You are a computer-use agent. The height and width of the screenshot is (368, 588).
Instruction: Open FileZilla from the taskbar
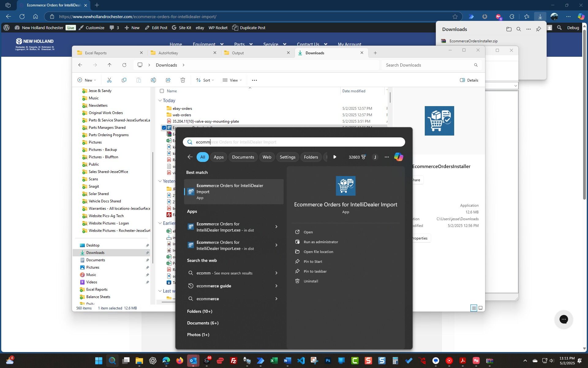(x=234, y=361)
